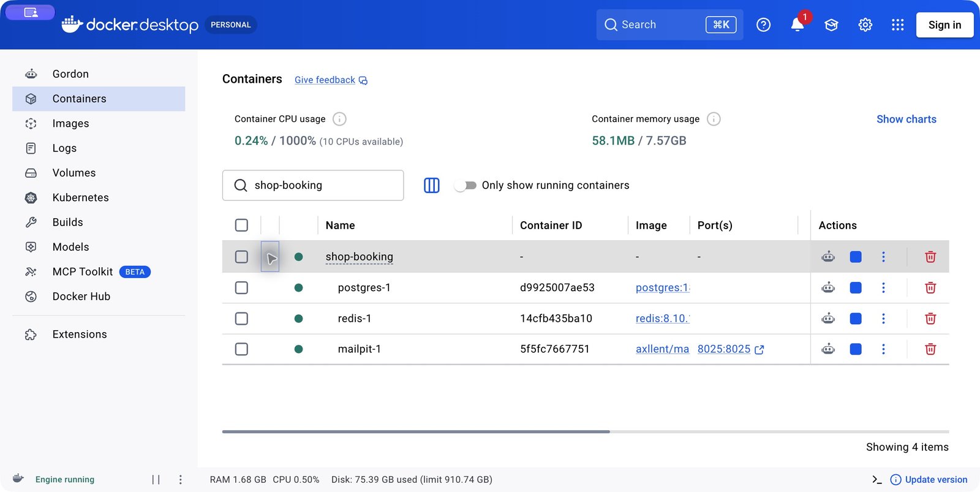Open the engine options menu in status bar
This screenshot has height=492, width=980.
point(180,480)
